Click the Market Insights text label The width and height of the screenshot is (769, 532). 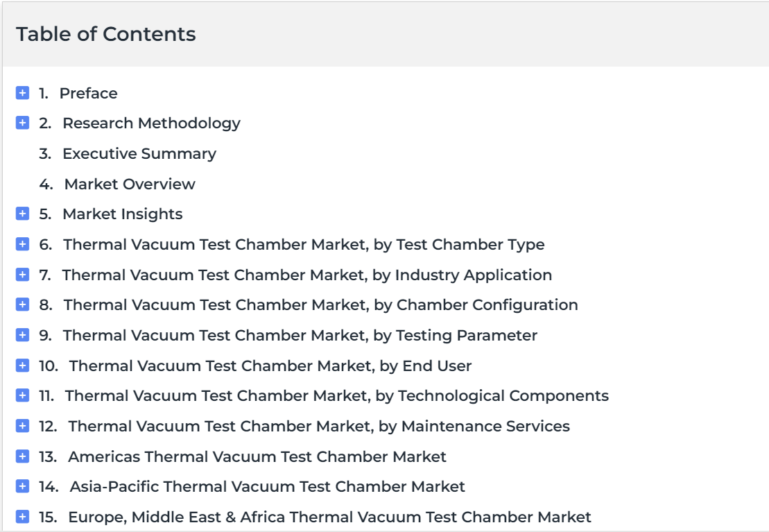tap(123, 214)
